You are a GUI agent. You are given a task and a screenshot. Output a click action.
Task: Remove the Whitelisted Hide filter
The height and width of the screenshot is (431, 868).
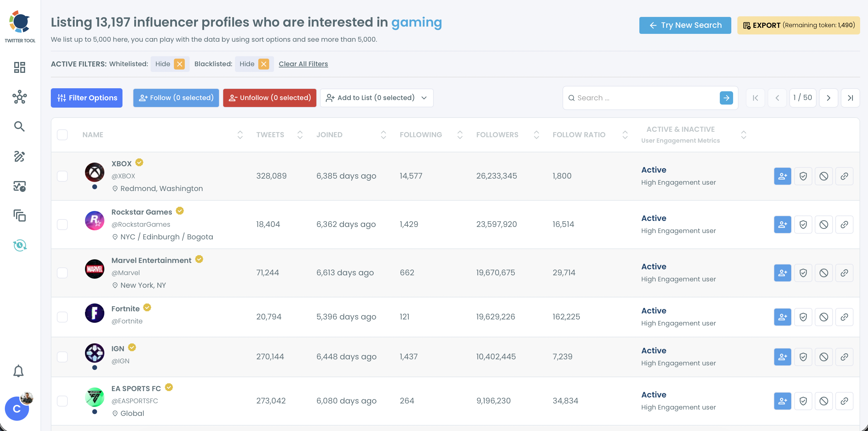pyautogui.click(x=179, y=64)
